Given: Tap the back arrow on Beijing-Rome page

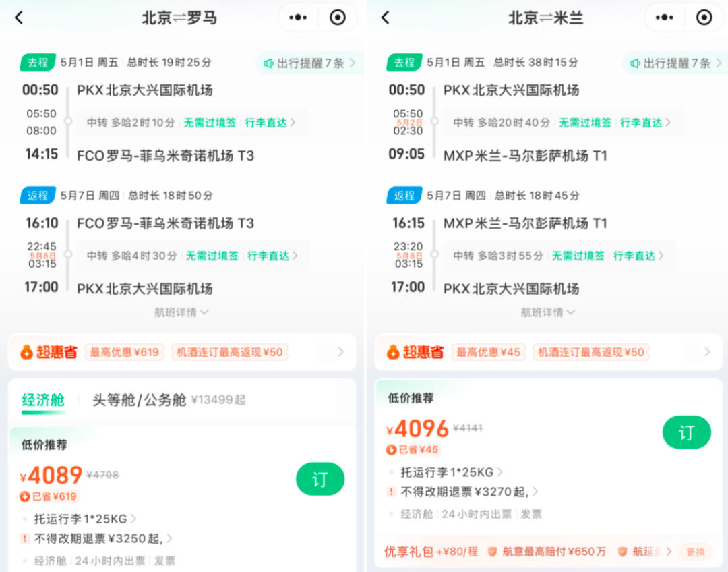Looking at the screenshot, I should tap(18, 18).
